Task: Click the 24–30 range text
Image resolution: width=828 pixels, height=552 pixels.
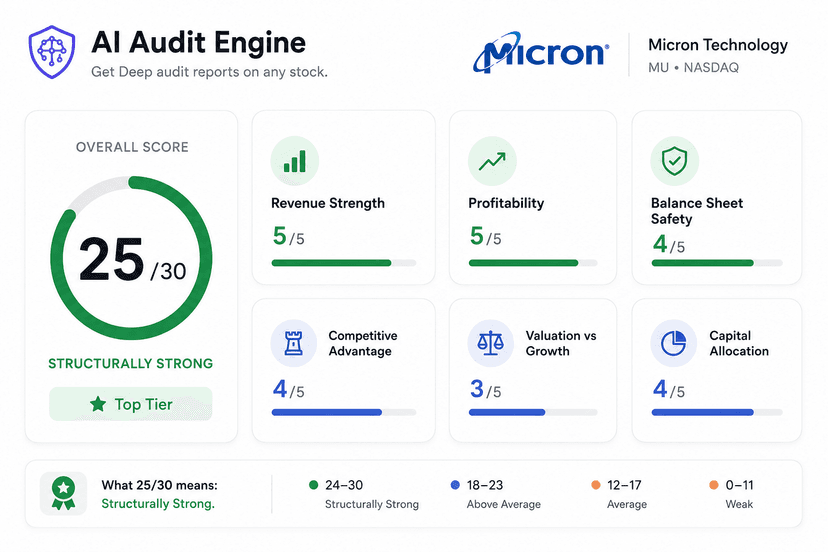Action: (x=344, y=485)
